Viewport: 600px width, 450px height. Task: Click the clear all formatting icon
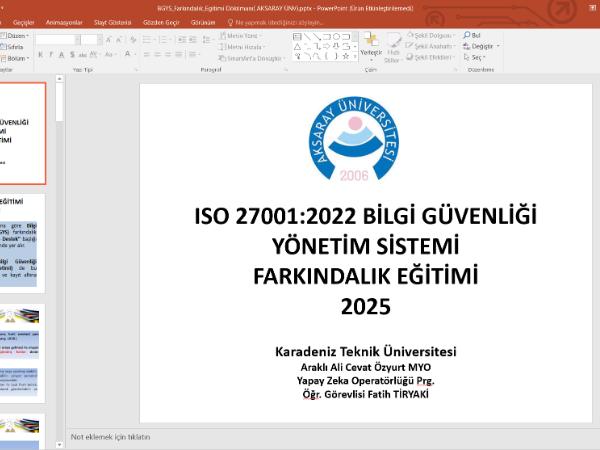133,39
